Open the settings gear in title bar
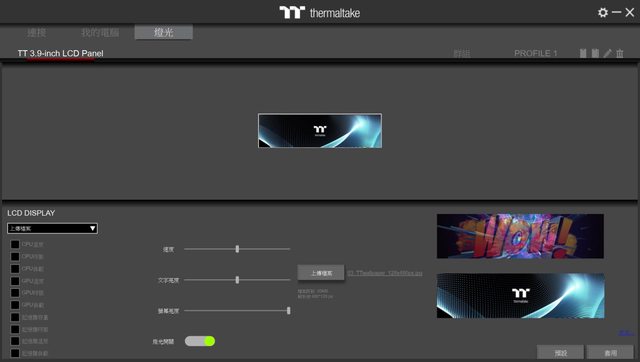Image resolution: width=640 pixels, height=362 pixels. tap(602, 13)
